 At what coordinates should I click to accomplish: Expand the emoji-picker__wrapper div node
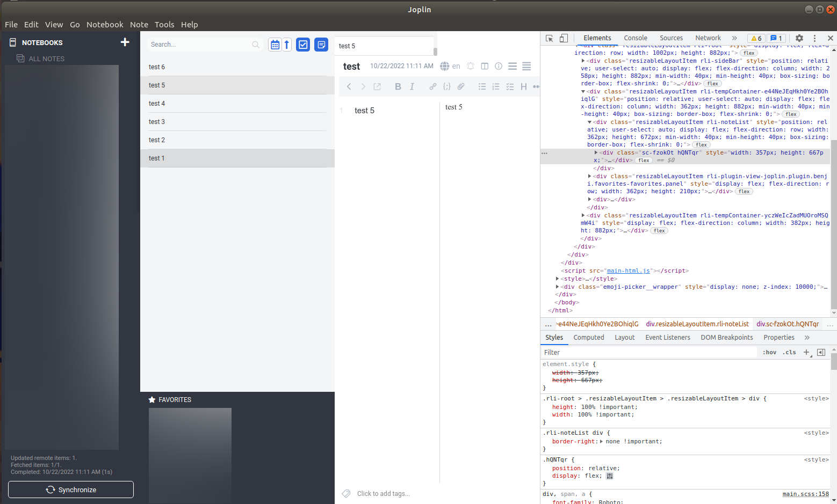557,287
